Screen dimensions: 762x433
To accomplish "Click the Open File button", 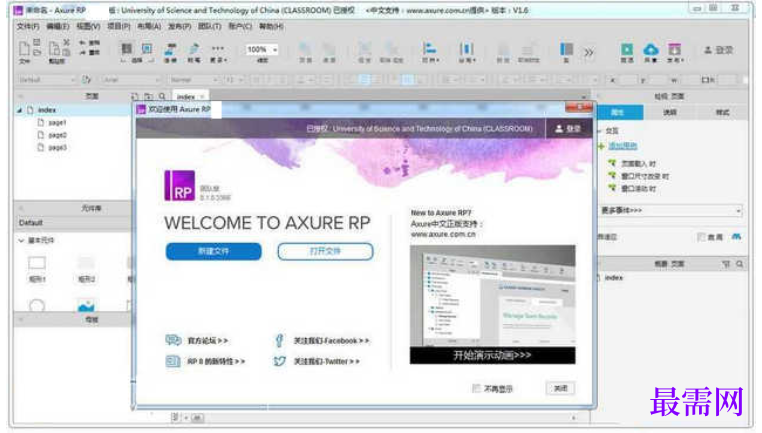I will point(325,251).
